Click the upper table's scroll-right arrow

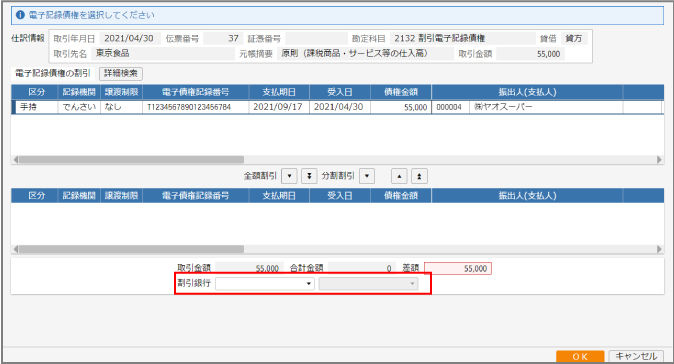pos(659,159)
